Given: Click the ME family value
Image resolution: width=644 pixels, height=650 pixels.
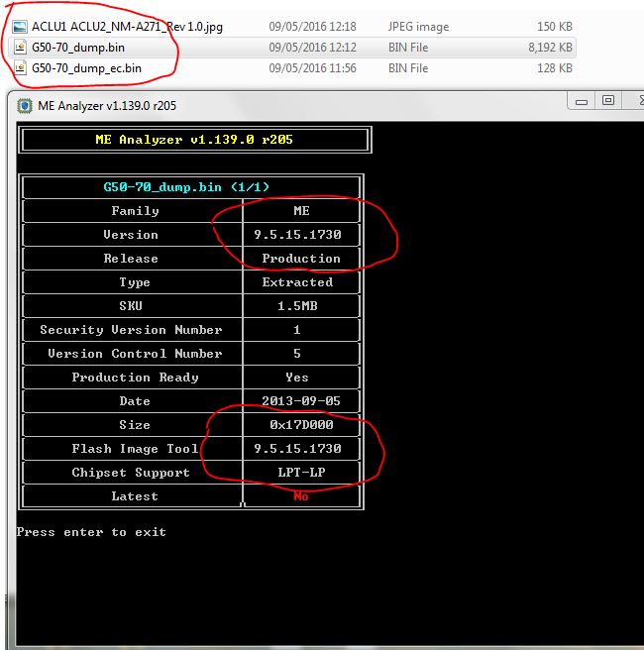Looking at the screenshot, I should tap(301, 211).
